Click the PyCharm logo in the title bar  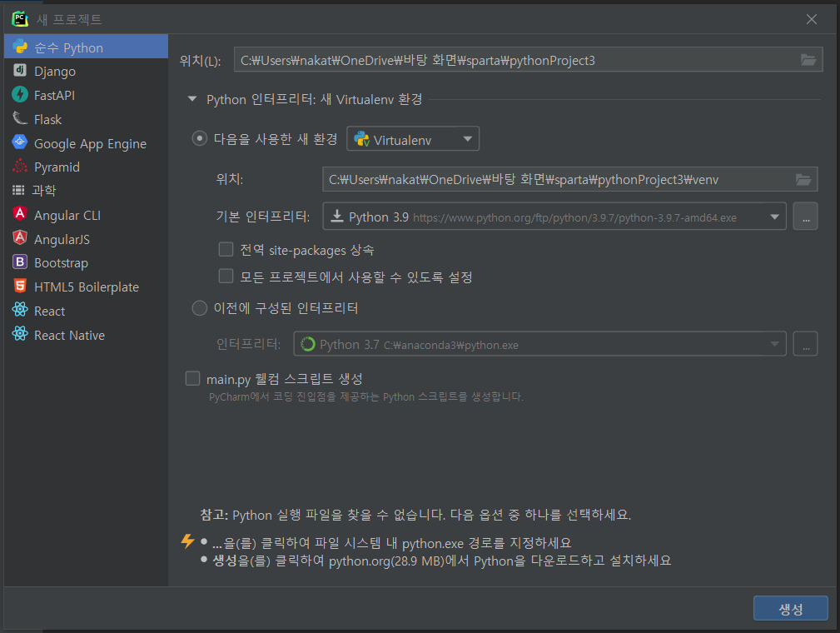point(20,19)
